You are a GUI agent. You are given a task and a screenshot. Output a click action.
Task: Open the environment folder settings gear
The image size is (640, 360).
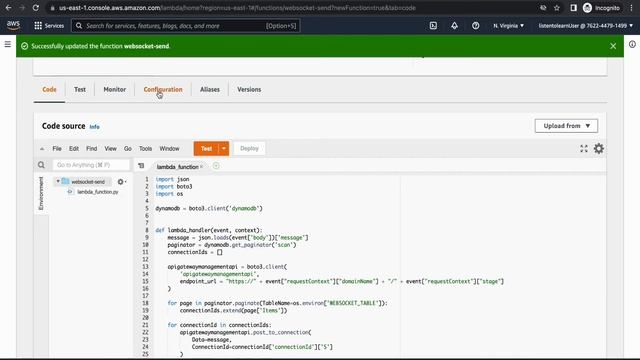pyautogui.click(x=121, y=182)
